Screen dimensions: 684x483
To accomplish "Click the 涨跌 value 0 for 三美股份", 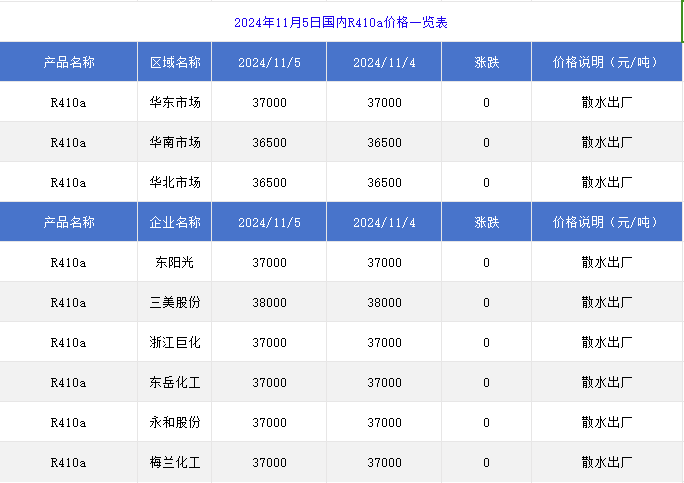I will point(486,303).
